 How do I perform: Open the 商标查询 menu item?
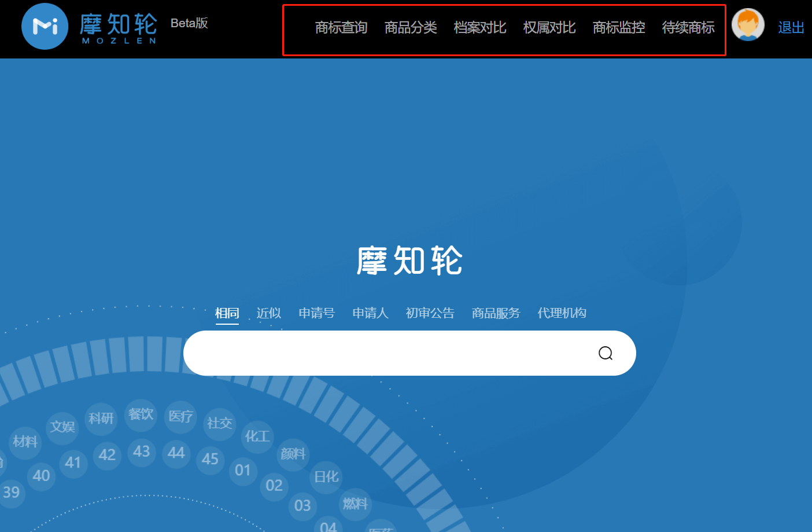click(341, 28)
